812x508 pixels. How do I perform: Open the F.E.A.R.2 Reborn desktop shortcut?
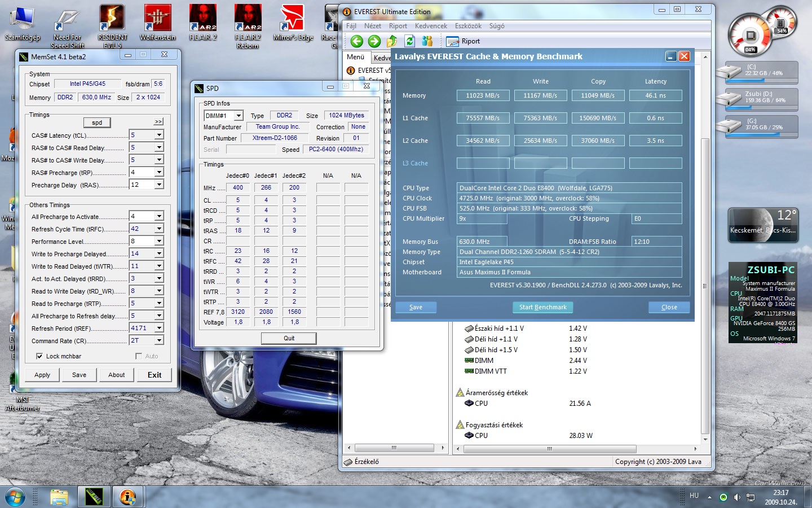[x=248, y=27]
